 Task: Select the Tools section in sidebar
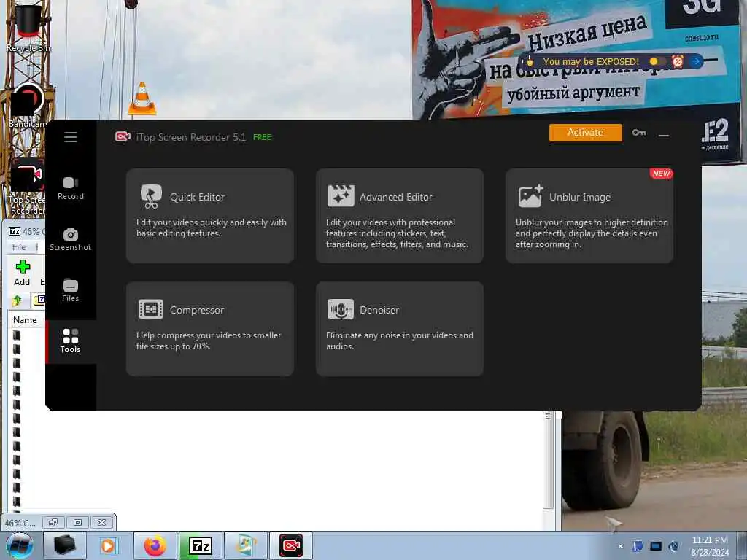(x=71, y=341)
